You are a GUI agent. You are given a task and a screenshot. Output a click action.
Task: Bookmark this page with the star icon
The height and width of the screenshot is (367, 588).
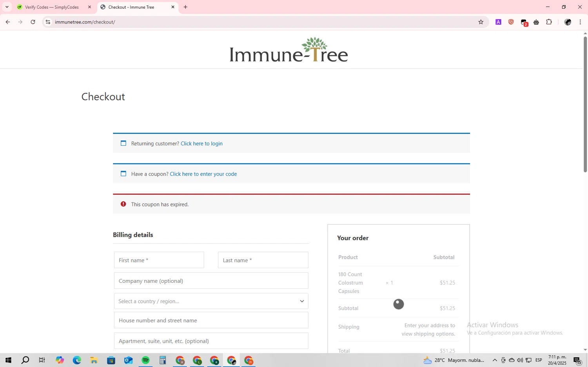click(481, 22)
